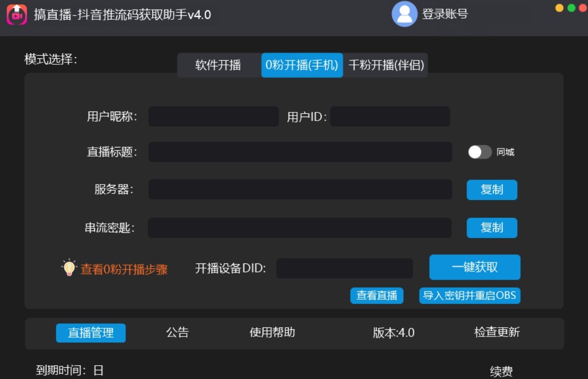Click the 查看直播 button
This screenshot has width=588, height=379.
[x=376, y=295]
